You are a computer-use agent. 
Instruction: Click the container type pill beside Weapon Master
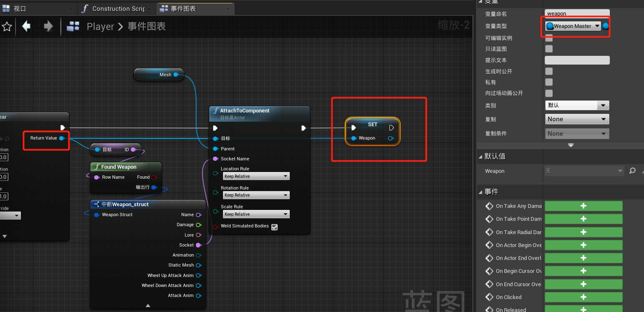pyautogui.click(x=606, y=26)
